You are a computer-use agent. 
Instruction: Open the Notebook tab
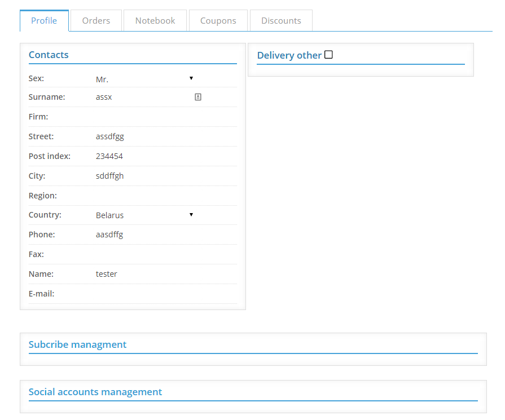[155, 21]
